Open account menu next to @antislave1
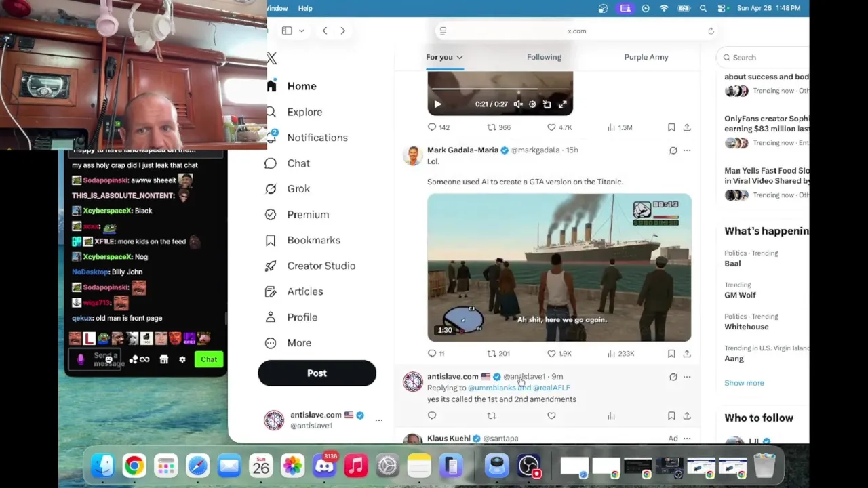The width and height of the screenshot is (868, 488). (379, 420)
